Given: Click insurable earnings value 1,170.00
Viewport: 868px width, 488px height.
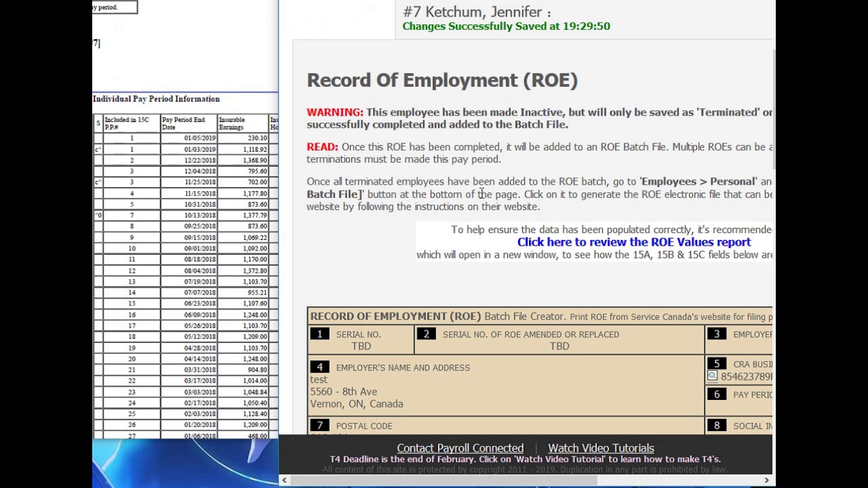Looking at the screenshot, I should coord(255,260).
